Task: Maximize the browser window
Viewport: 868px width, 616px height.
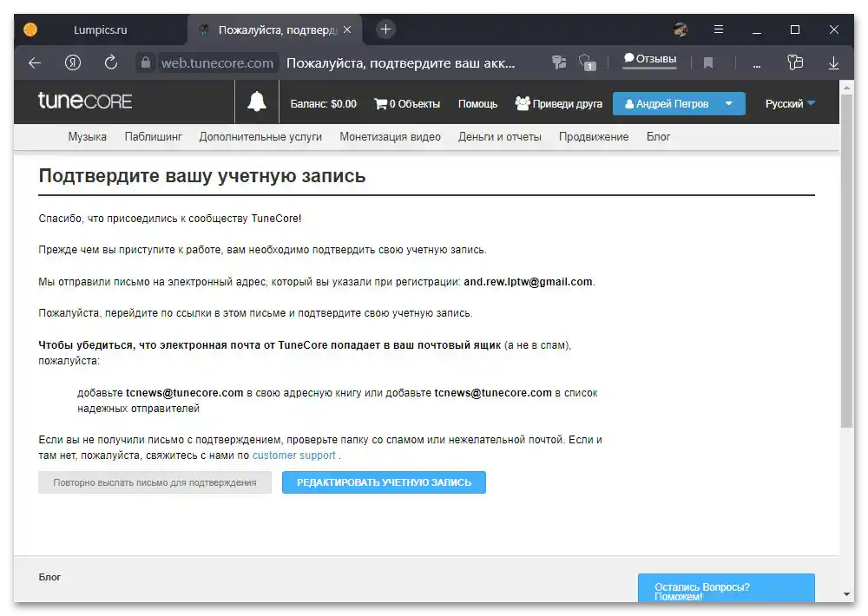Action: point(795,29)
